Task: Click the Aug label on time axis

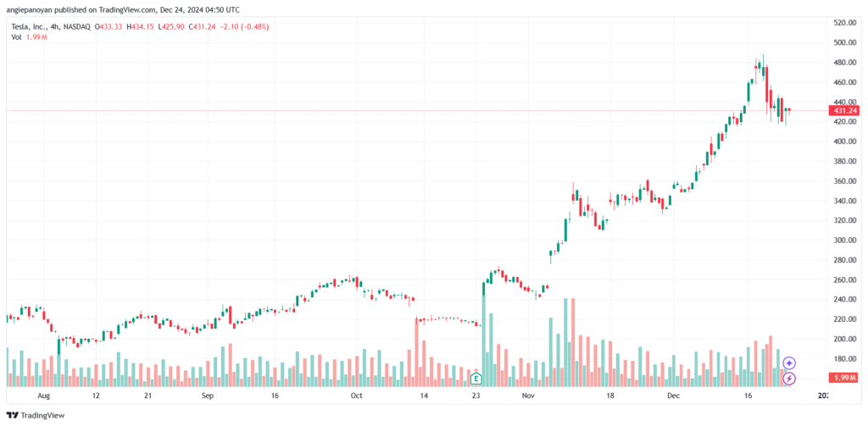Action: click(x=44, y=396)
